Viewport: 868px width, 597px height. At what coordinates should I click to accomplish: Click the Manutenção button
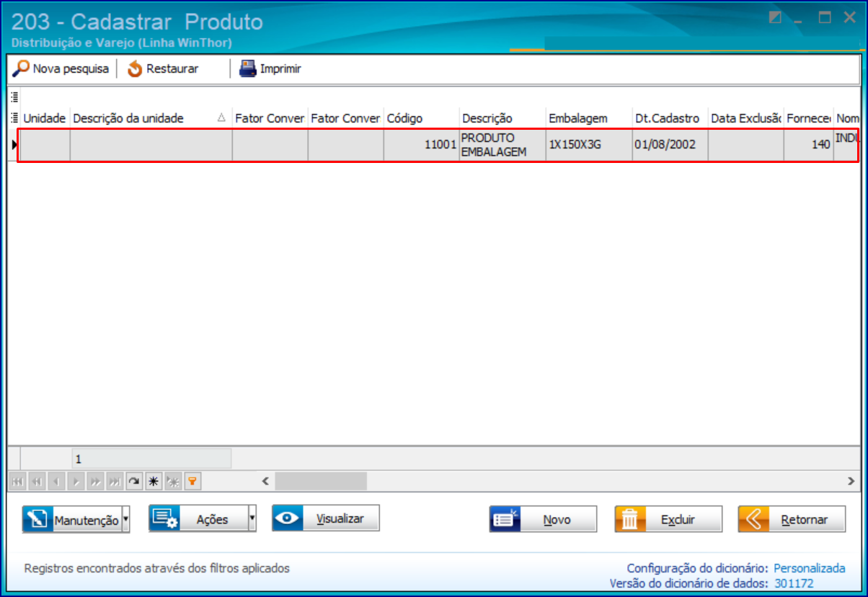[x=71, y=519]
